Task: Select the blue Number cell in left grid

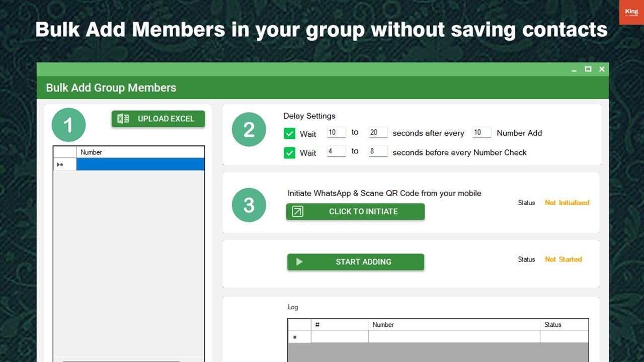Action: (x=140, y=164)
